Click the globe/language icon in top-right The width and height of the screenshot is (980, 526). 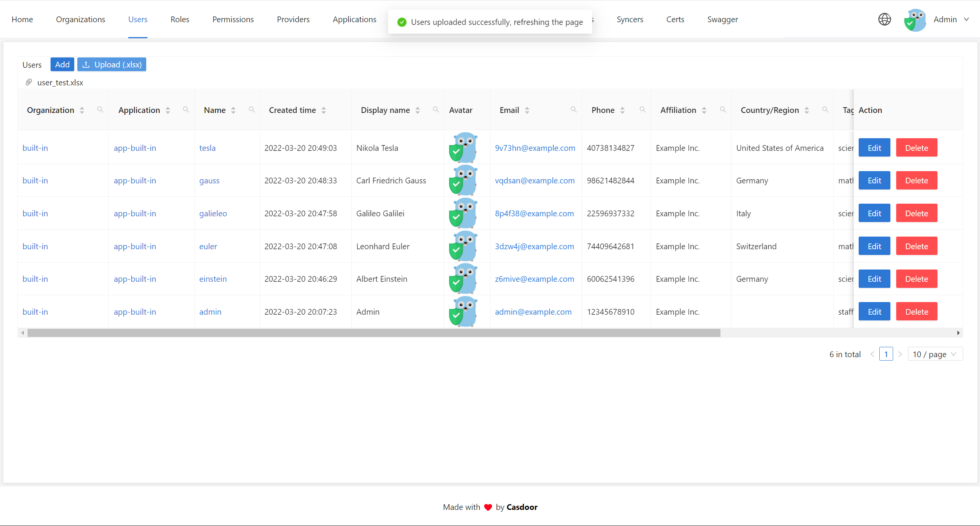[x=885, y=19]
